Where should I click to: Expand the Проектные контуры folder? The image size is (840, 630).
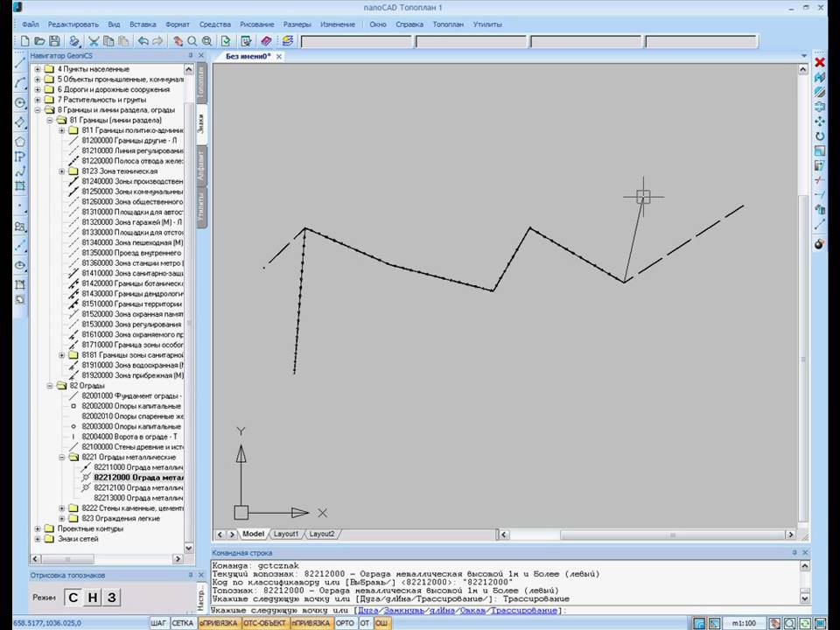pyautogui.click(x=38, y=528)
